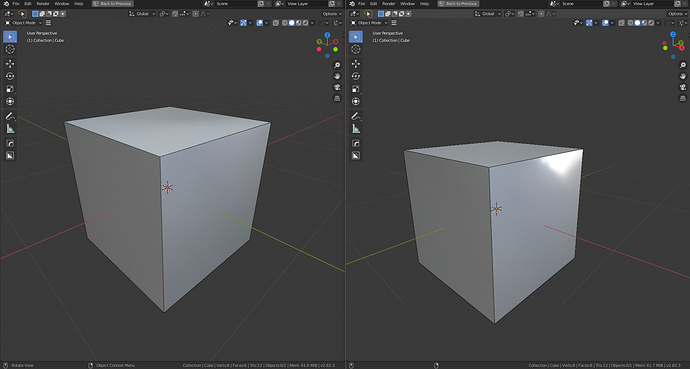
Task: Select the Cursor tool in right window
Action: click(x=356, y=49)
